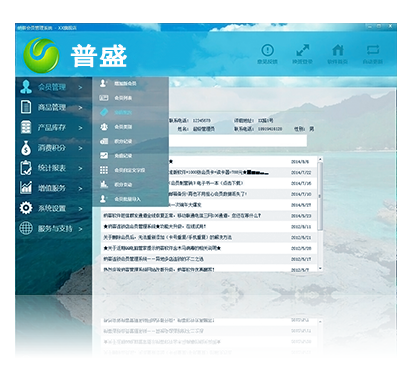Screen dimensions: 415x370
Task: Click the white input box above news list
Action: coord(238,141)
